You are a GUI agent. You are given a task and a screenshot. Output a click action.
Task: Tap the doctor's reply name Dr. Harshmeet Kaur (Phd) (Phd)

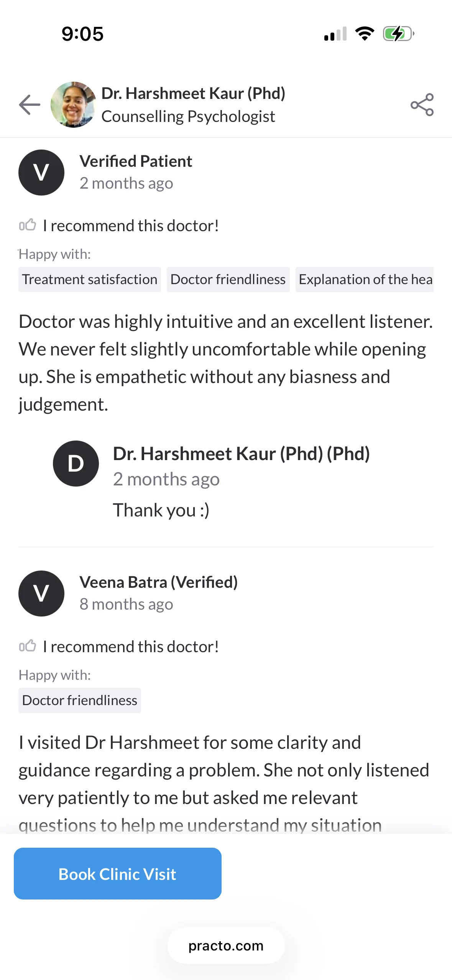tap(242, 454)
